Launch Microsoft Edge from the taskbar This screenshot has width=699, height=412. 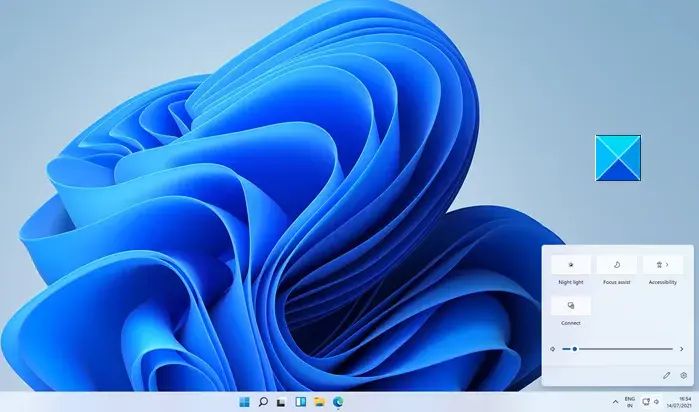(x=338, y=402)
